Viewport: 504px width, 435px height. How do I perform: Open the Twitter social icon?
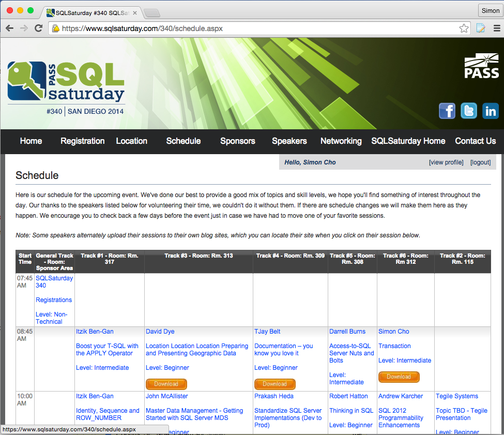point(469,111)
